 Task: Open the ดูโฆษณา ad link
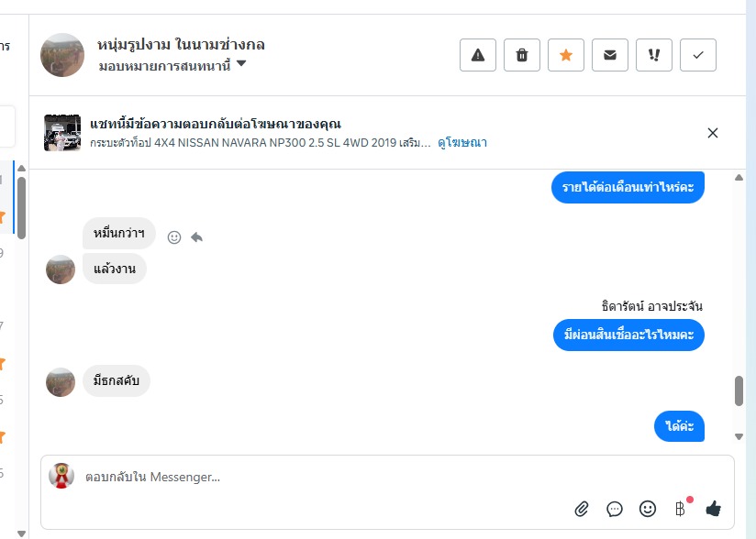pos(462,142)
